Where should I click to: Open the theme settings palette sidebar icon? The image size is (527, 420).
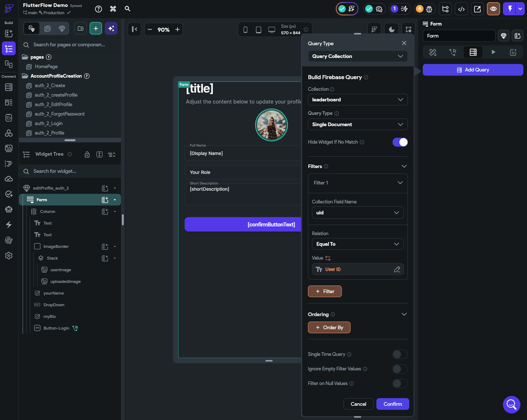9,240
